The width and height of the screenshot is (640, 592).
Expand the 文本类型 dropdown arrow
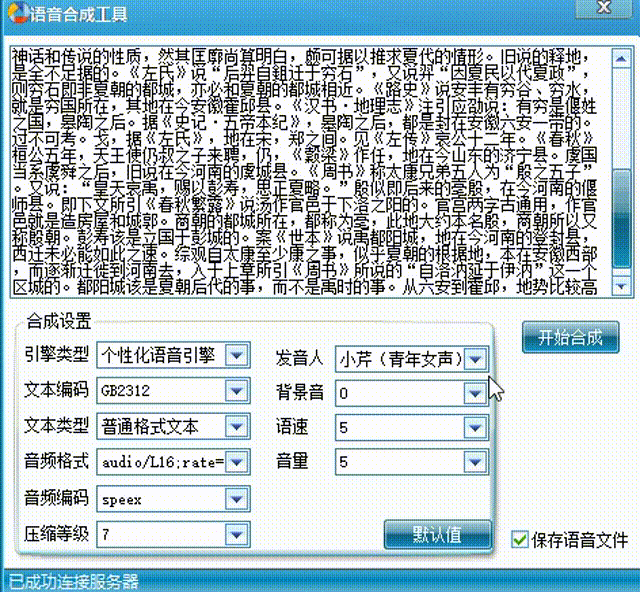(237, 427)
